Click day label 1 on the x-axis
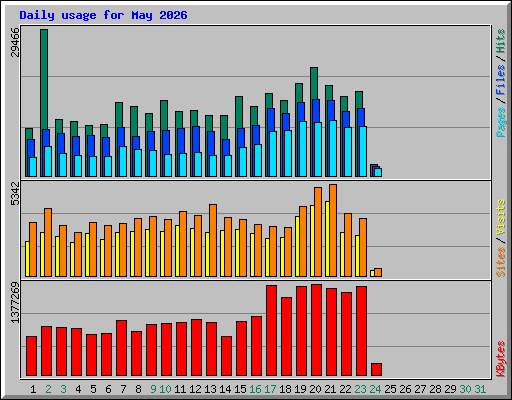This screenshot has width=512, height=400. (33, 389)
